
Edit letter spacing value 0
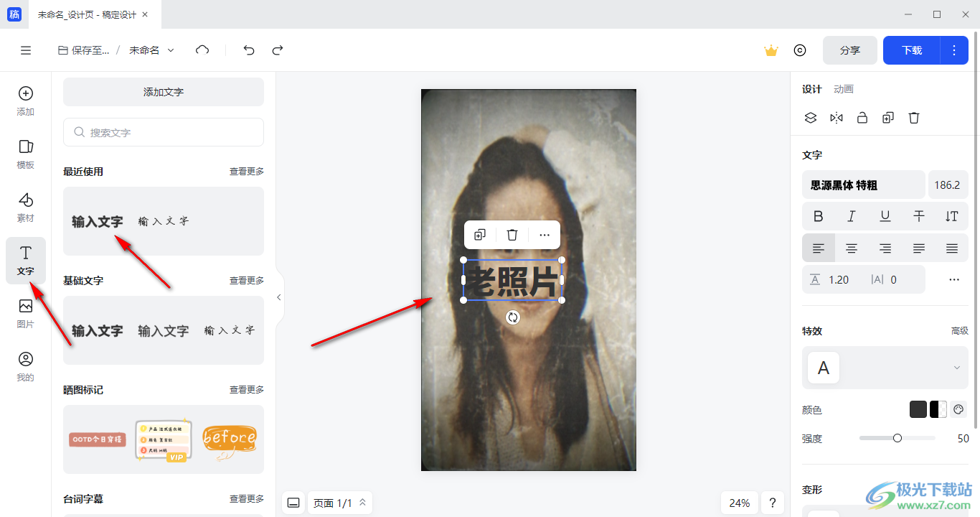(x=894, y=280)
